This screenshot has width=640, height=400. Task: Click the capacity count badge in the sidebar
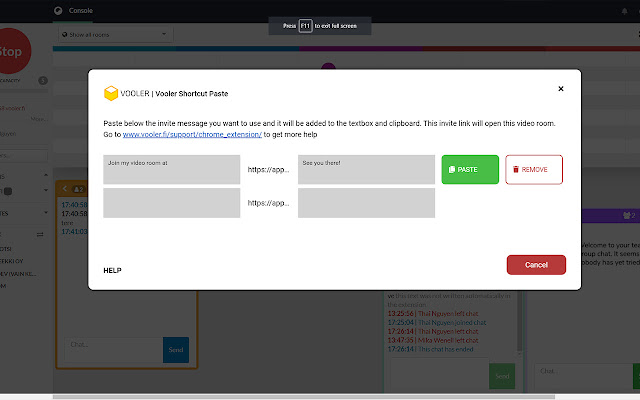click(43, 80)
